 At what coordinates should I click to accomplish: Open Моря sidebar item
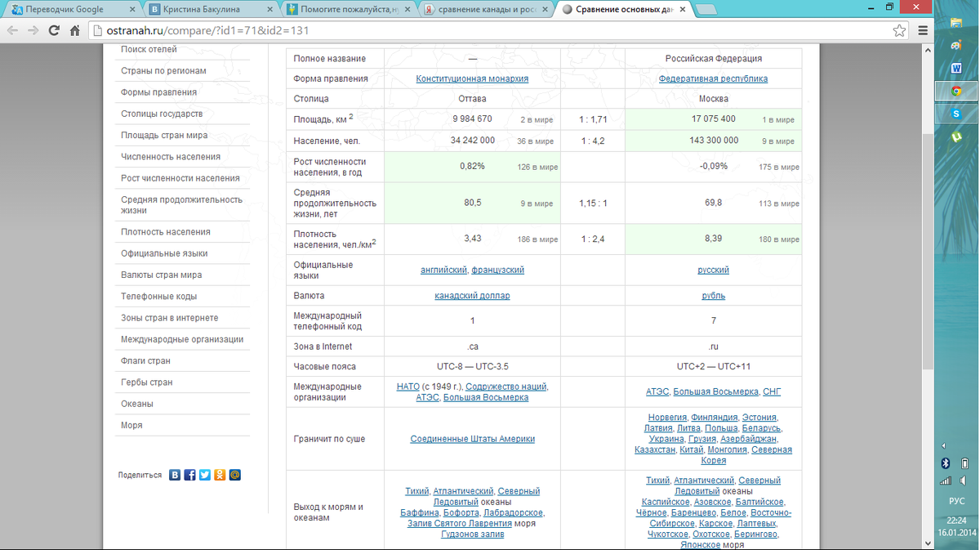click(x=132, y=426)
